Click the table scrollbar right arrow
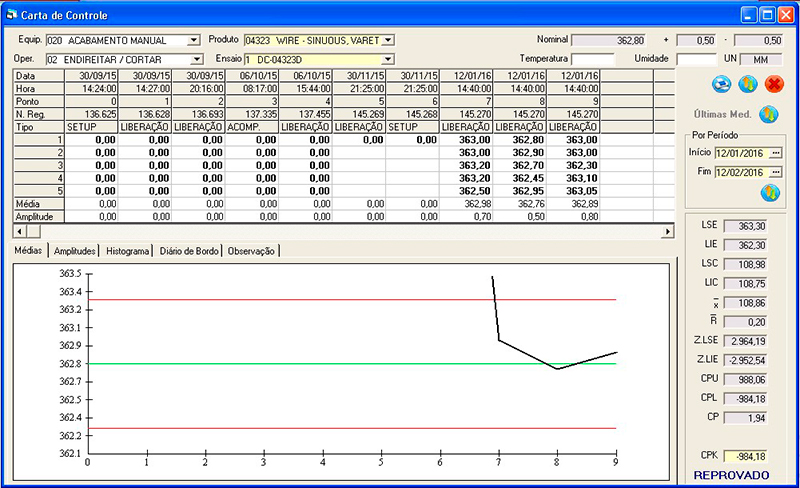Viewport: 800px width, 488px height. [667, 232]
